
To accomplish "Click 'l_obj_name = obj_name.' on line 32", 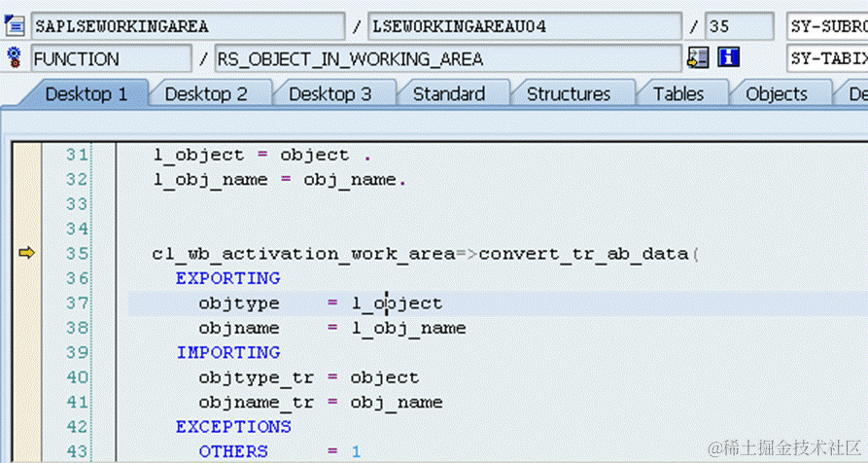I will pyautogui.click(x=280, y=180).
